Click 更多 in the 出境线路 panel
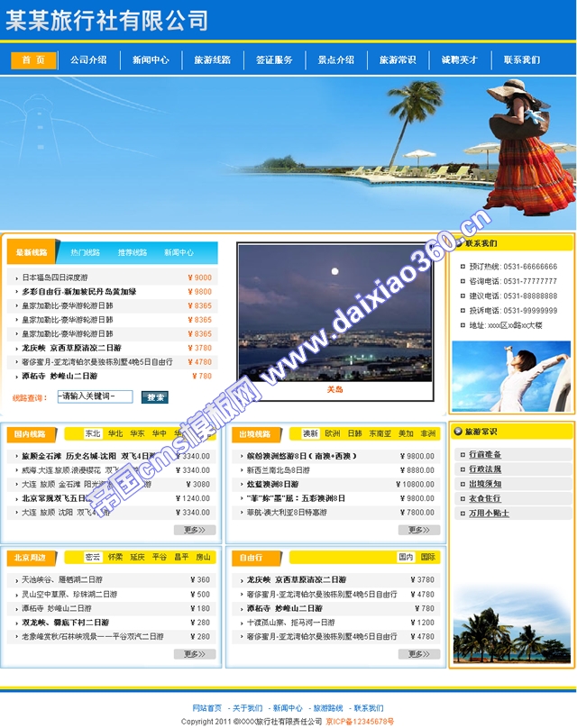Viewport: 577px width, 728px height. pos(419,530)
